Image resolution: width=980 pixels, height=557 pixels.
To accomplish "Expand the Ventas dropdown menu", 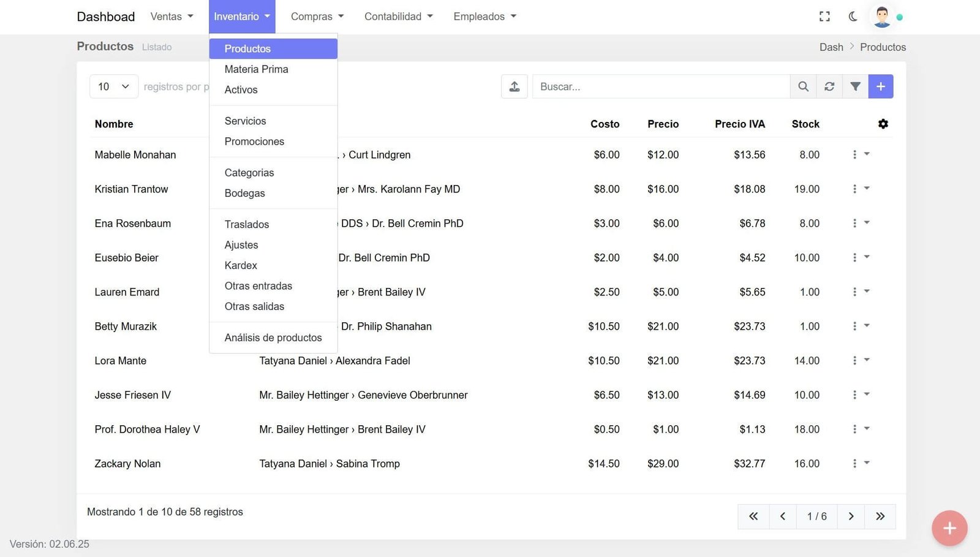I will [171, 17].
